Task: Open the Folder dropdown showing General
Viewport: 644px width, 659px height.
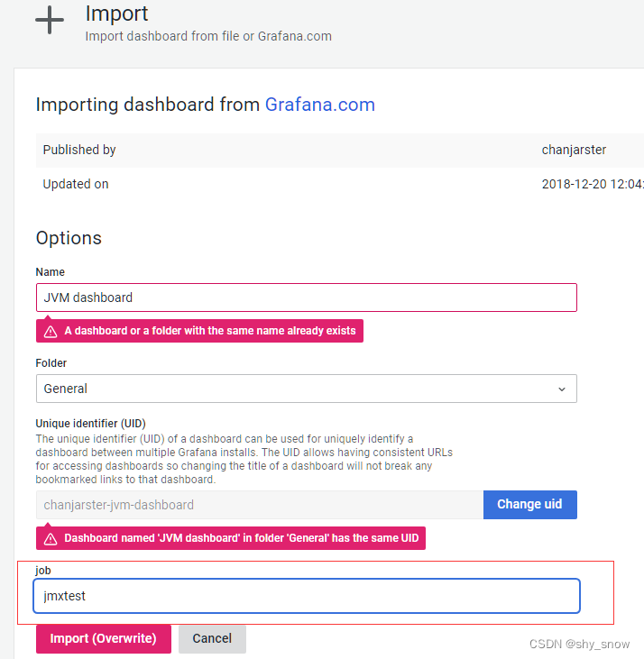Action: (x=307, y=389)
